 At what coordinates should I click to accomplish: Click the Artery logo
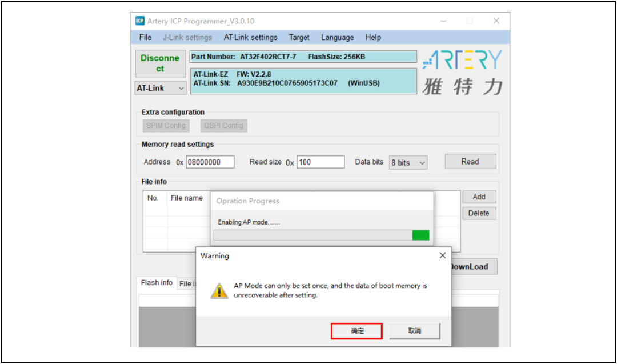[463, 73]
